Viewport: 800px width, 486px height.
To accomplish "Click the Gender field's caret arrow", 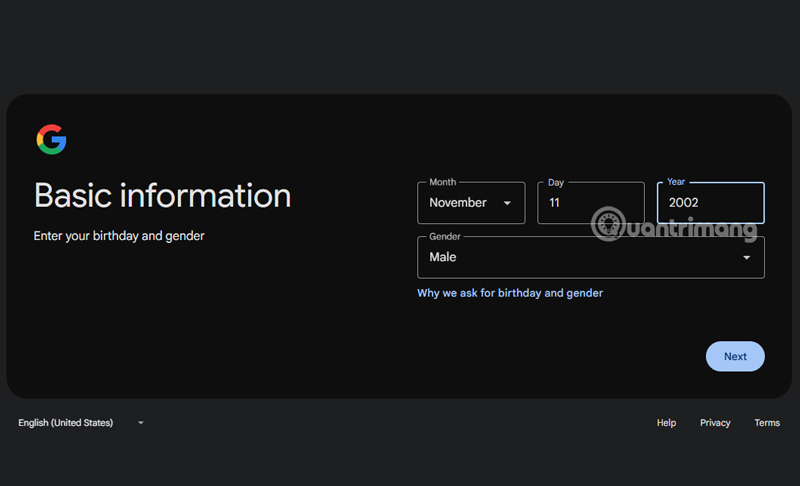I will pyautogui.click(x=746, y=258).
